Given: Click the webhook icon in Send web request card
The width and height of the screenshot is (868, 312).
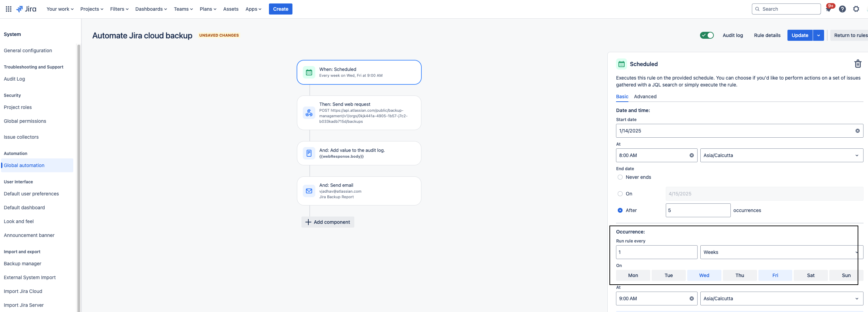Looking at the screenshot, I should pyautogui.click(x=309, y=113).
